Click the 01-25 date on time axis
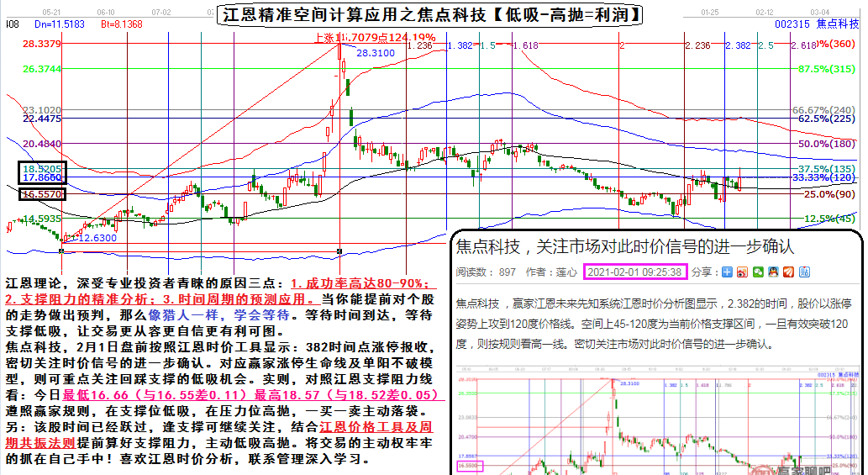The image size is (868, 475). click(x=710, y=13)
